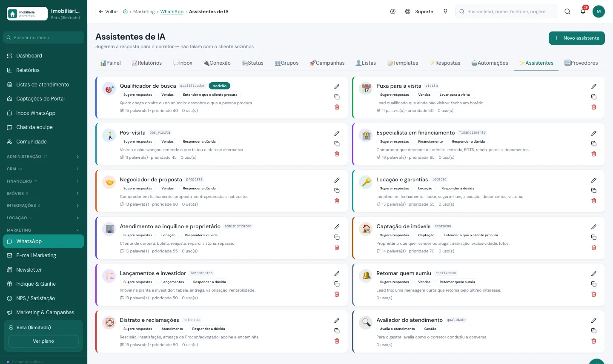This screenshot has height=364, width=613.
Task: Go back with the Voltar button
Action: tap(109, 11)
